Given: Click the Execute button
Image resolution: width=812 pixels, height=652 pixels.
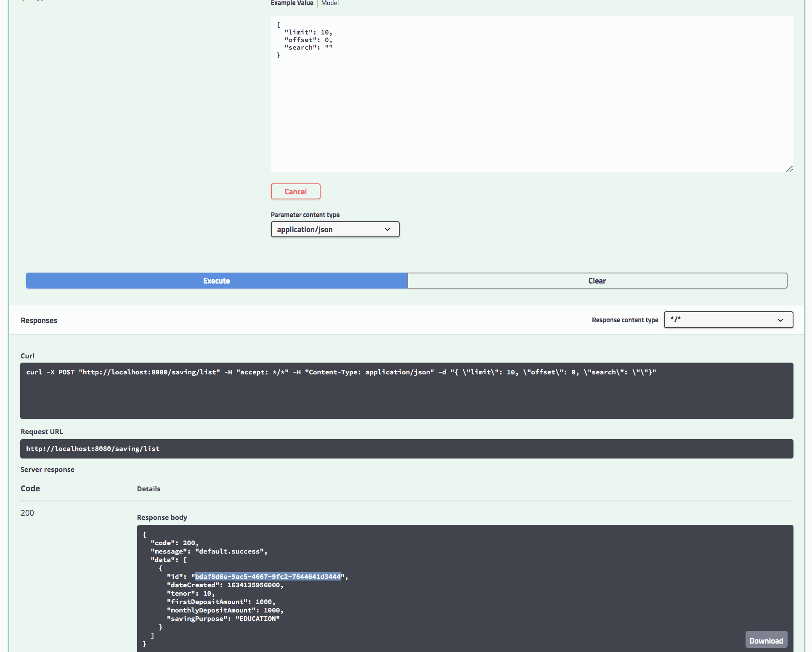Looking at the screenshot, I should 217,281.
